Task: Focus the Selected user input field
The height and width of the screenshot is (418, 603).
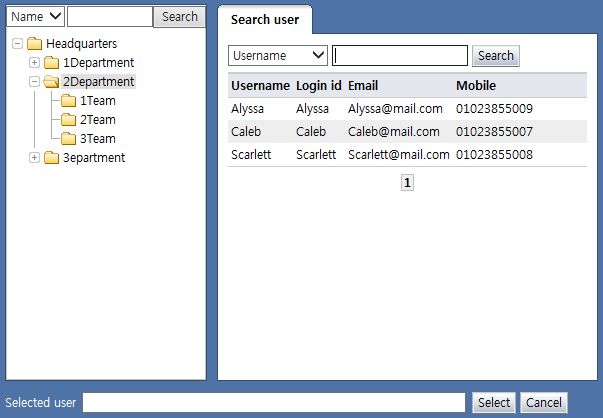Action: tap(274, 402)
